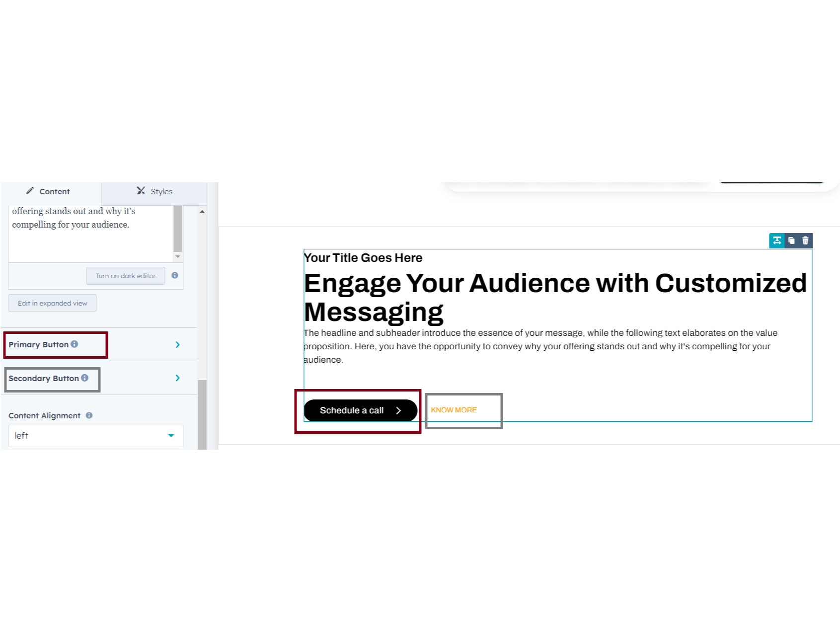The width and height of the screenshot is (840, 630).
Task: Click the rich text editor scrollbar thumb
Action: point(178,229)
